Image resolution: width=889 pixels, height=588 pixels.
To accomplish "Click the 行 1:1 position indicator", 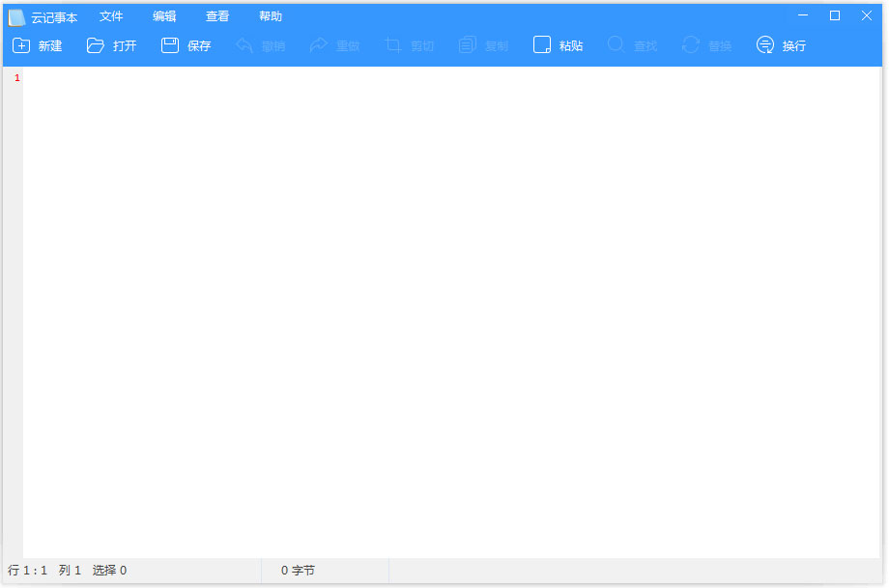I will pyautogui.click(x=28, y=571).
